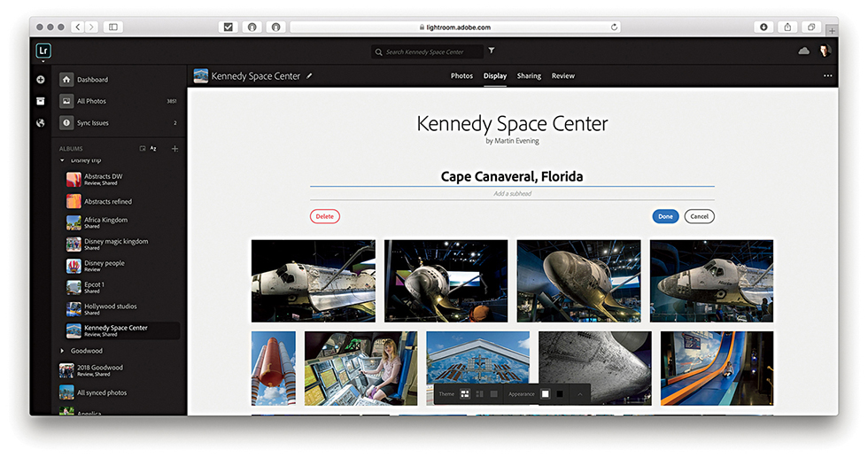Open the user profile avatar
Image resolution: width=868 pixels, height=458 pixels.
(x=825, y=51)
